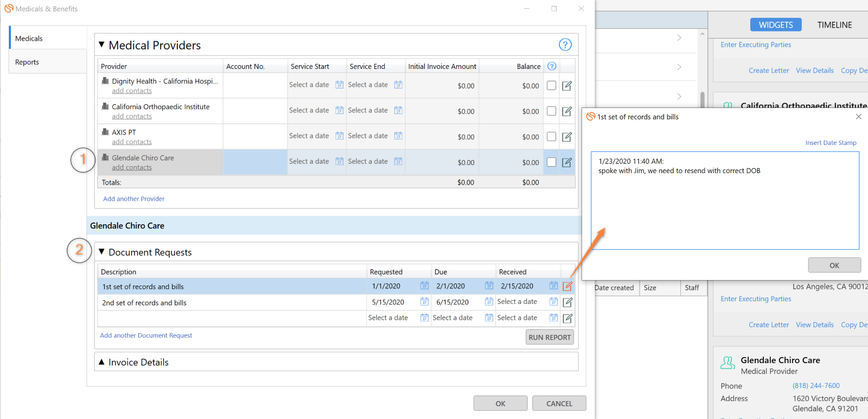
Task: Tick the checkbox for Dignity Health row
Action: tap(551, 85)
